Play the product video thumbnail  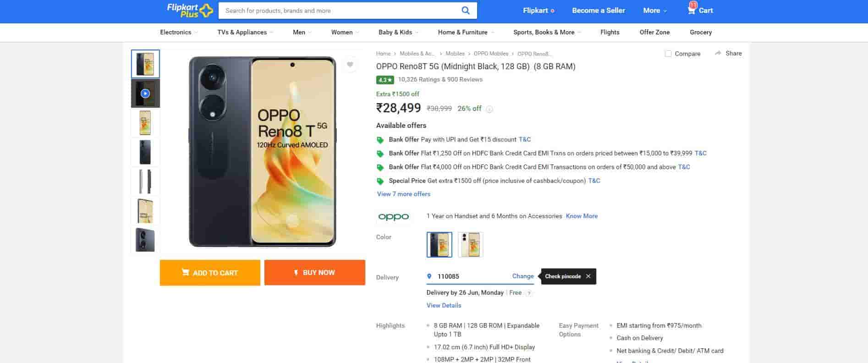tap(145, 93)
